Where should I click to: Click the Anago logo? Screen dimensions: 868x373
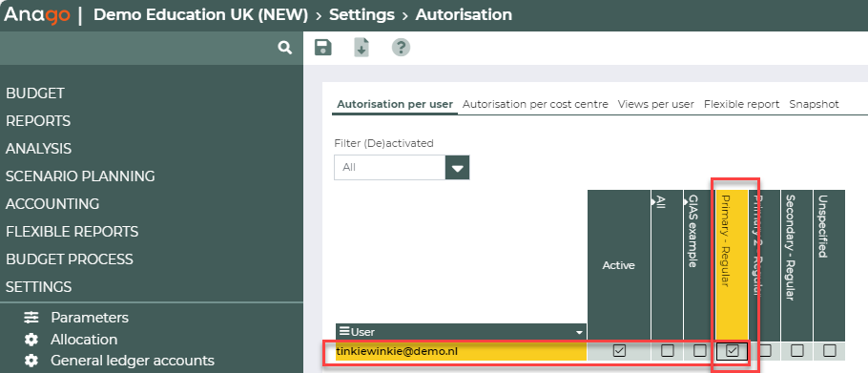pos(37,15)
